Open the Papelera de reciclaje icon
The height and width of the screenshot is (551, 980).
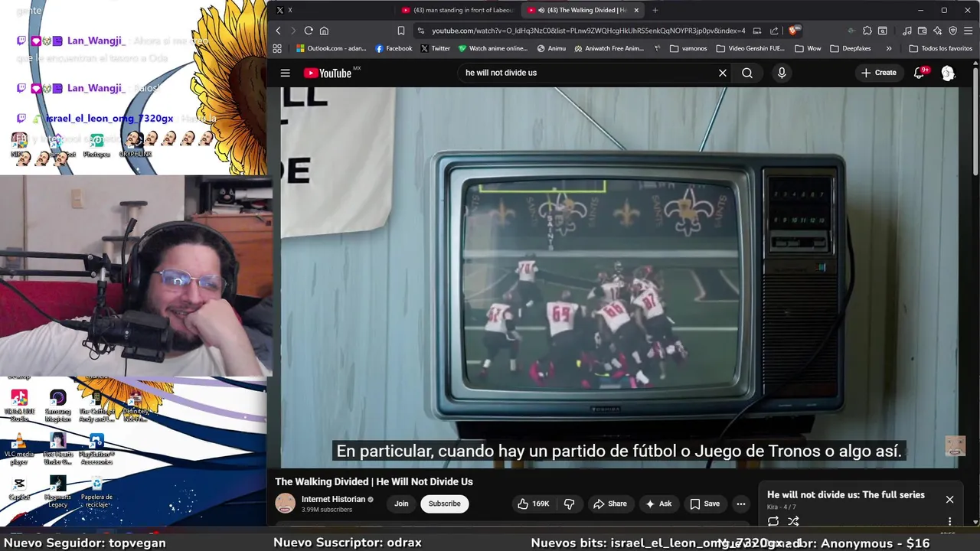click(96, 491)
